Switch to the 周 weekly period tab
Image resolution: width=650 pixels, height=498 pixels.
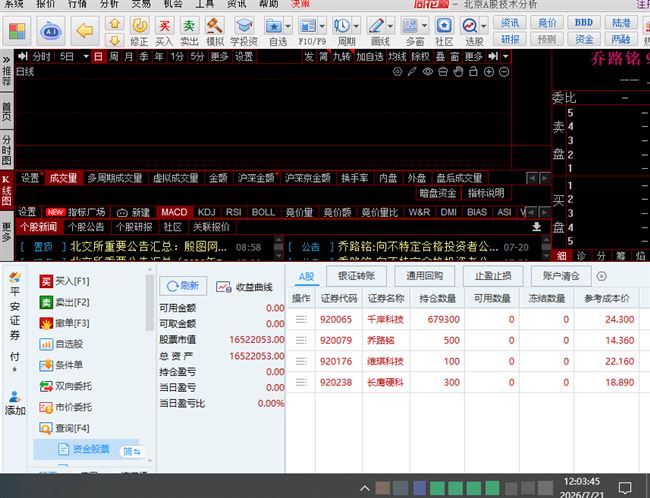tap(114, 56)
